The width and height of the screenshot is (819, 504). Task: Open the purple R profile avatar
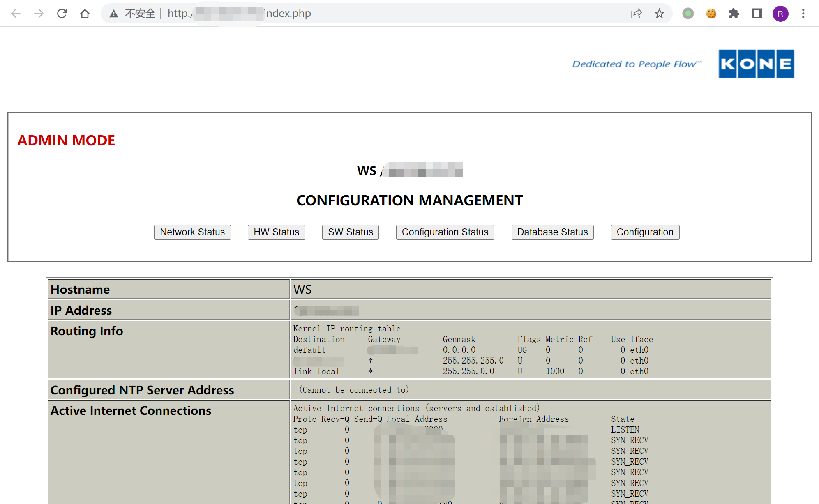[780, 14]
